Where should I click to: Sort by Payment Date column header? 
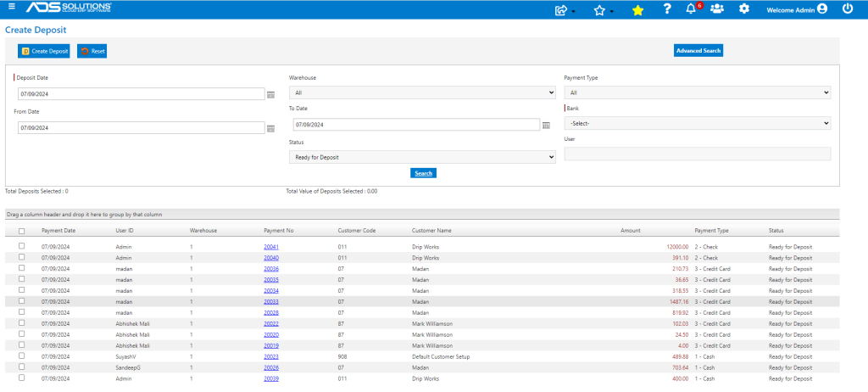click(x=58, y=231)
